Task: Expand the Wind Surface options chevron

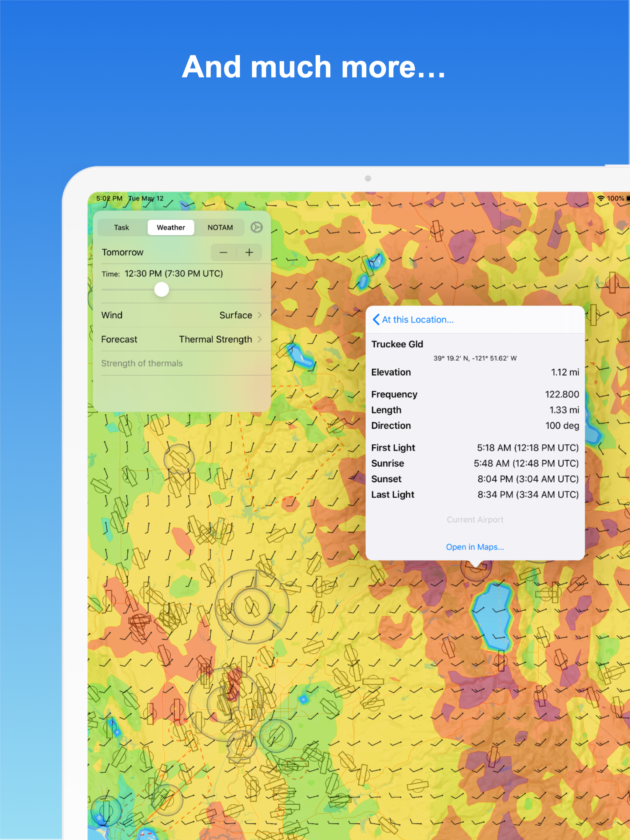Action: [260, 315]
